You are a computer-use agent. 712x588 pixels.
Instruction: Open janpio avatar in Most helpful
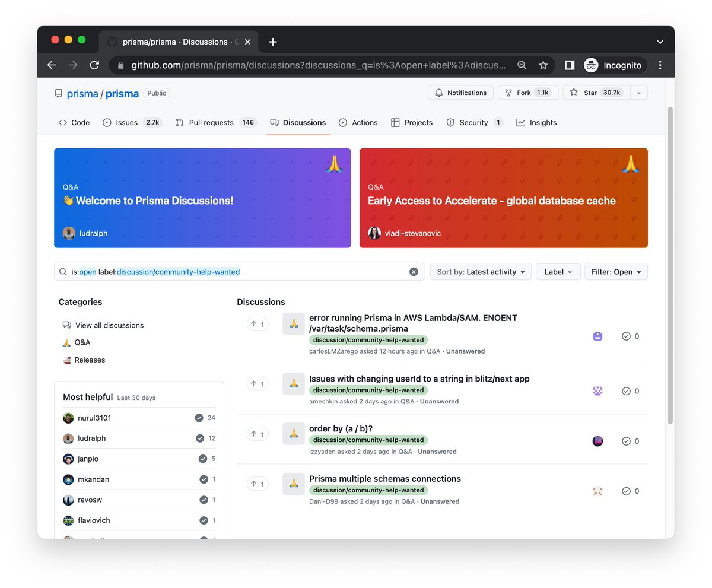coord(68,459)
